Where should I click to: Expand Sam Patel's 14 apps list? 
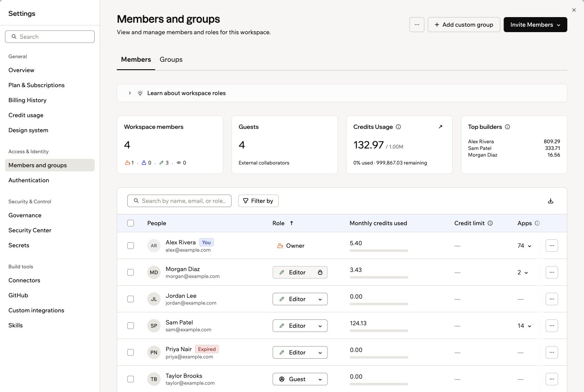point(524,326)
